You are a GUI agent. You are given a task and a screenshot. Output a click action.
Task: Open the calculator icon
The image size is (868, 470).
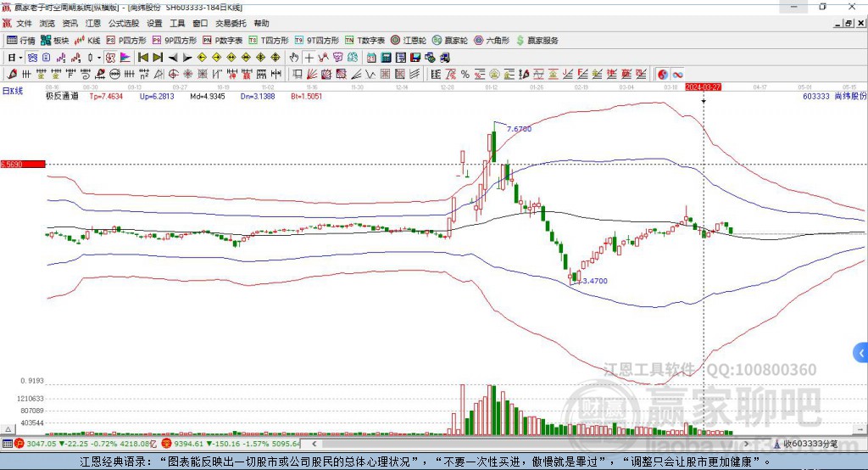tap(386, 58)
